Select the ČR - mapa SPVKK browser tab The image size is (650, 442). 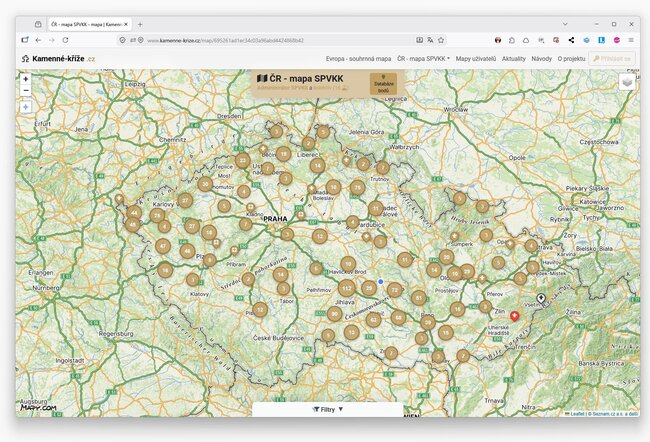90,24
